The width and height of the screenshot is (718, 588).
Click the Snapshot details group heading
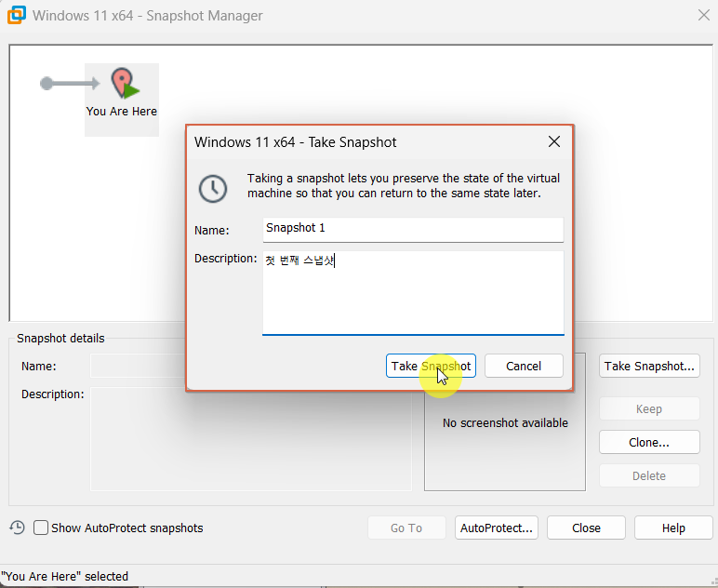click(60, 338)
